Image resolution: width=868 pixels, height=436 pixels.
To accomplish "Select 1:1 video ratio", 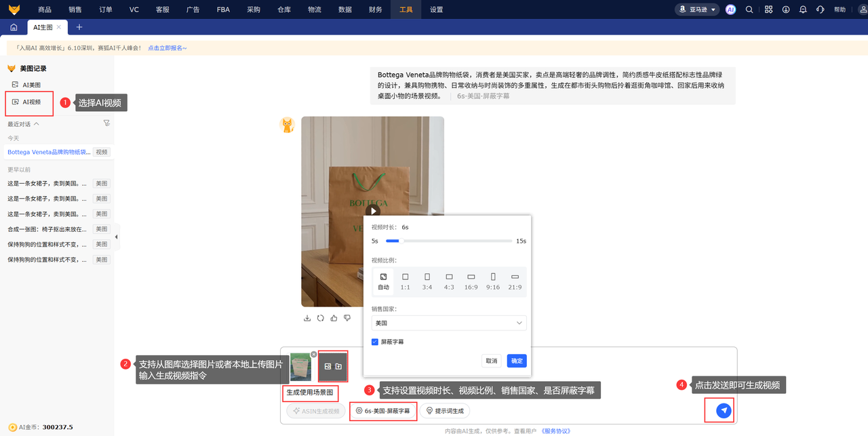I will pyautogui.click(x=406, y=281).
